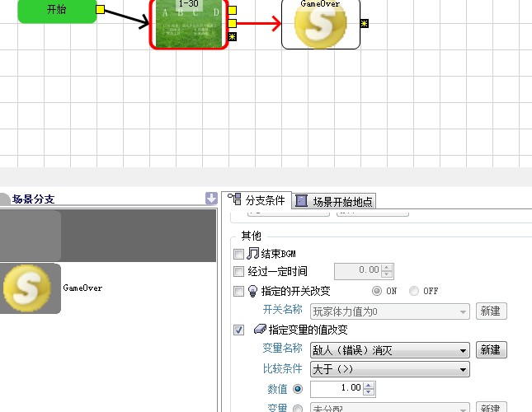Image resolution: width=532 pixels, height=412 pixels.
Task: Click the 其他 group label
Action: (251, 236)
